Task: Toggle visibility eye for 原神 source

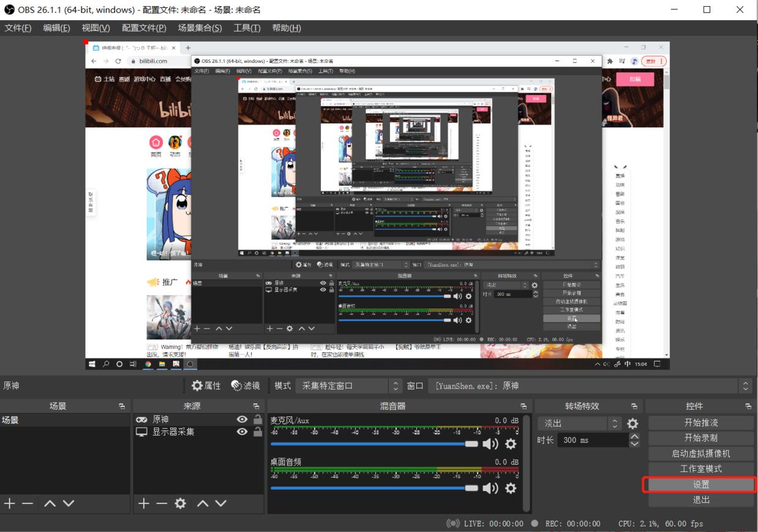Action: coord(242,420)
